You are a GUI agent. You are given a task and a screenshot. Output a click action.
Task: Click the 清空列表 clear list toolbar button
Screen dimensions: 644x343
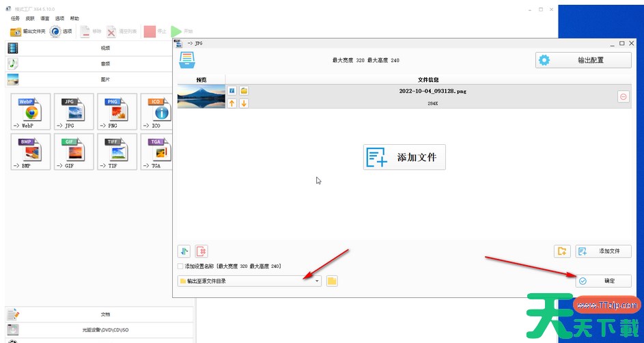122,31
